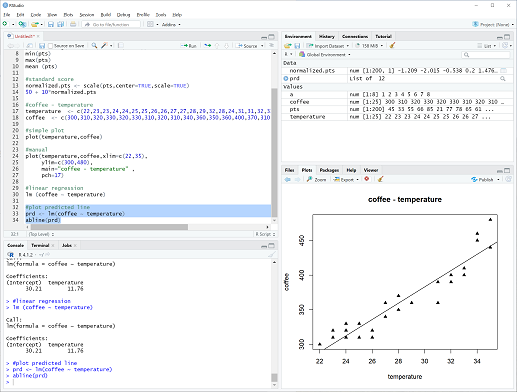The height and width of the screenshot is (392, 517).
Task: Run the selected code with the Run button
Action: click(x=189, y=46)
